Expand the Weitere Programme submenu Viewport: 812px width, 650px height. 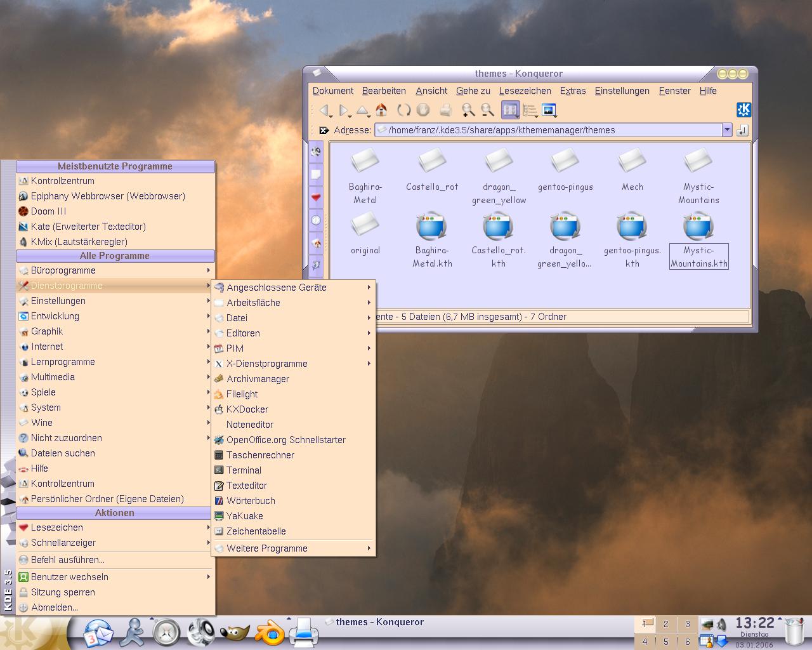click(293, 548)
